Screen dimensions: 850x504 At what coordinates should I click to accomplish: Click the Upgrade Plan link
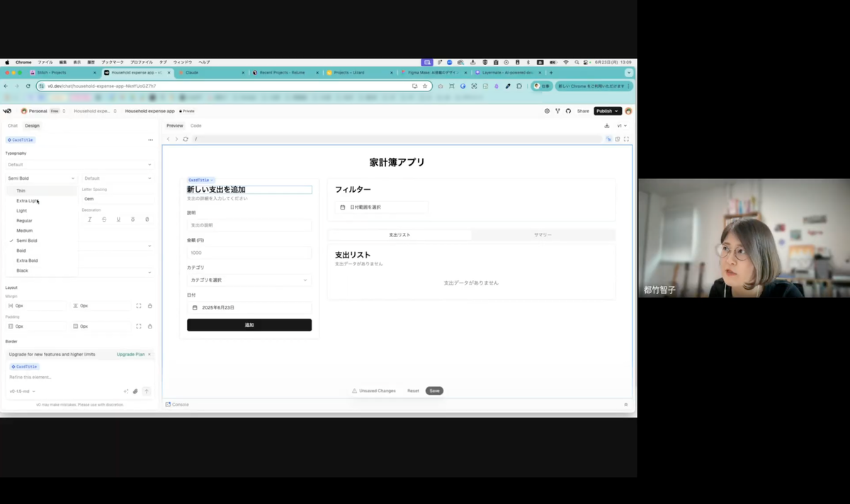pyautogui.click(x=130, y=354)
